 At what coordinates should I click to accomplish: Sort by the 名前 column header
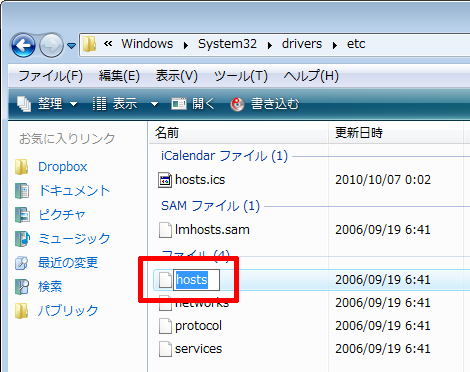[238, 133]
